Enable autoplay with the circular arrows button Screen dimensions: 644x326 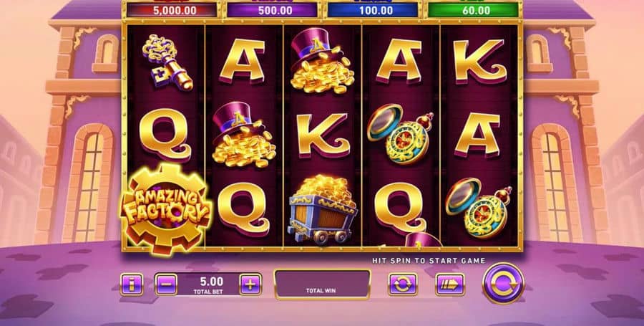[403, 284]
